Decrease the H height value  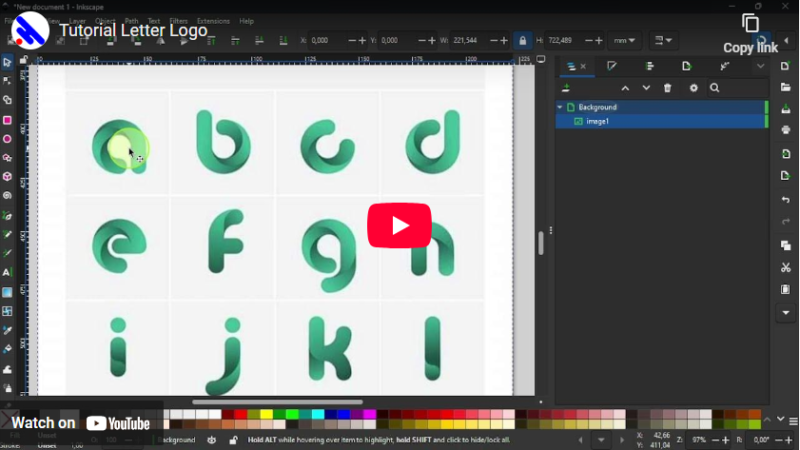click(x=588, y=40)
